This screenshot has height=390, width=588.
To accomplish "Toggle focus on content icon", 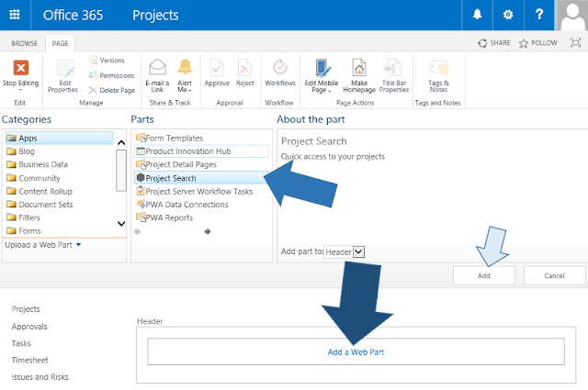I will (x=575, y=43).
